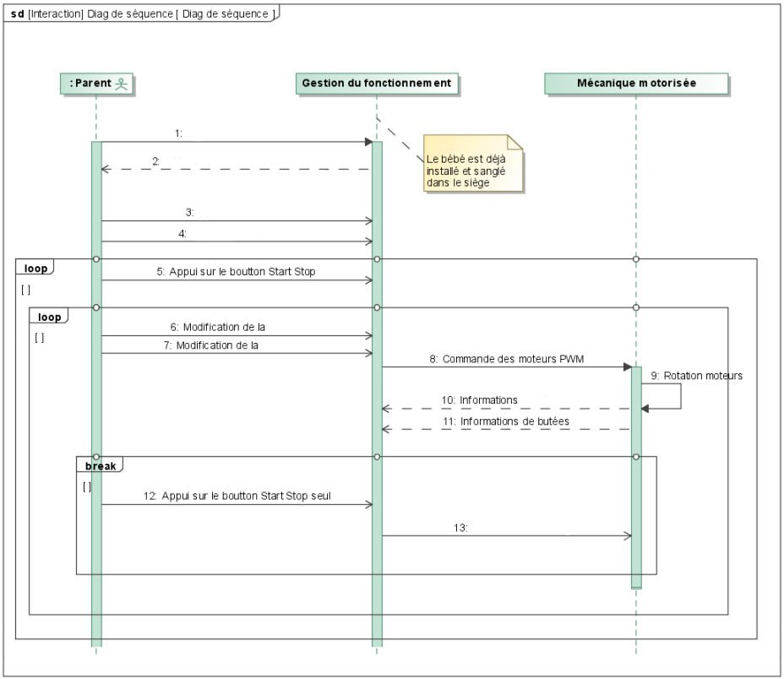
Task: Select self-message '9: Rotation moteurs'
Action: (x=696, y=376)
